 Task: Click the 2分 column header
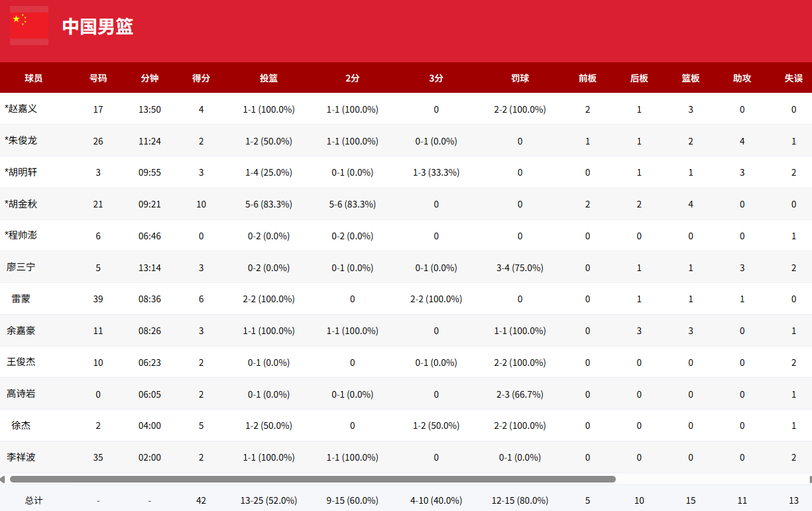tap(353, 78)
